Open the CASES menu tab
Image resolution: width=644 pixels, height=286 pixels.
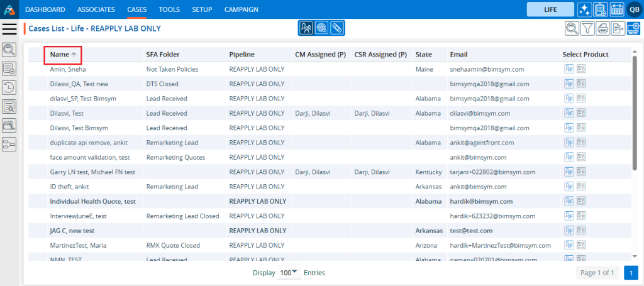136,9
